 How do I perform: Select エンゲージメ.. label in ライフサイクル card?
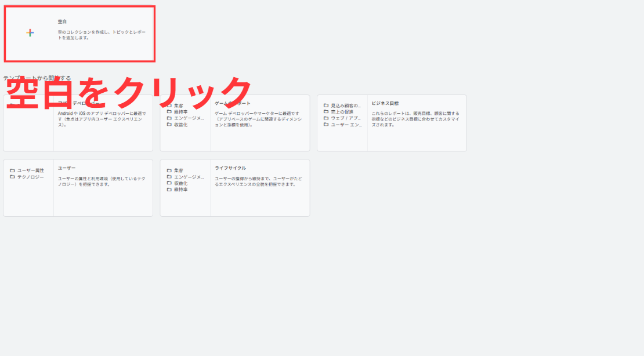click(189, 177)
